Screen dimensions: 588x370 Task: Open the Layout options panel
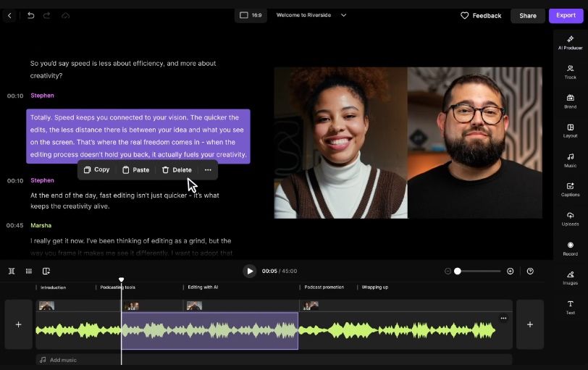570,130
